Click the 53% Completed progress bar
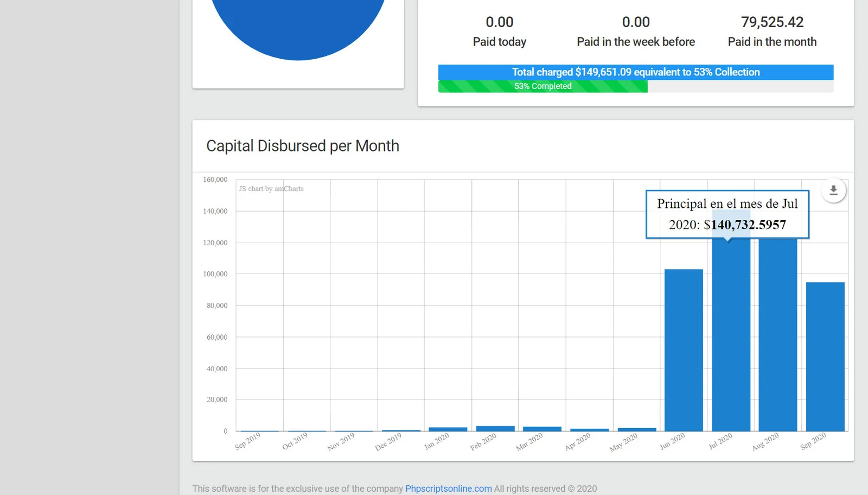 point(542,86)
